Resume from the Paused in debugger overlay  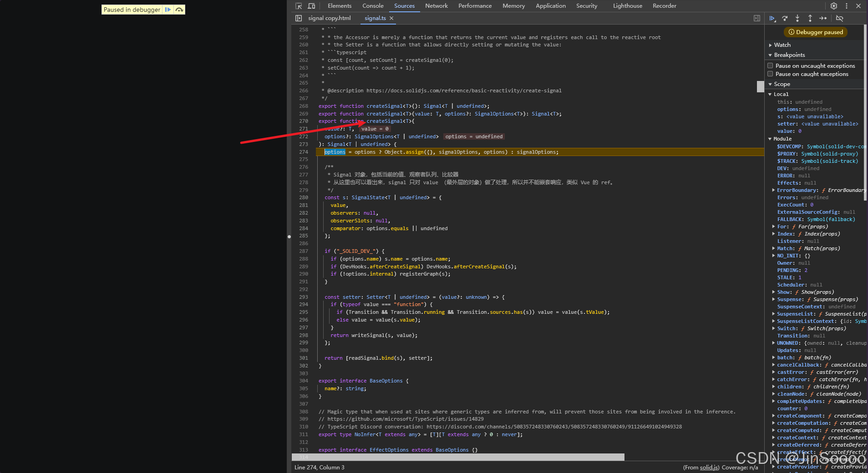[x=168, y=10]
